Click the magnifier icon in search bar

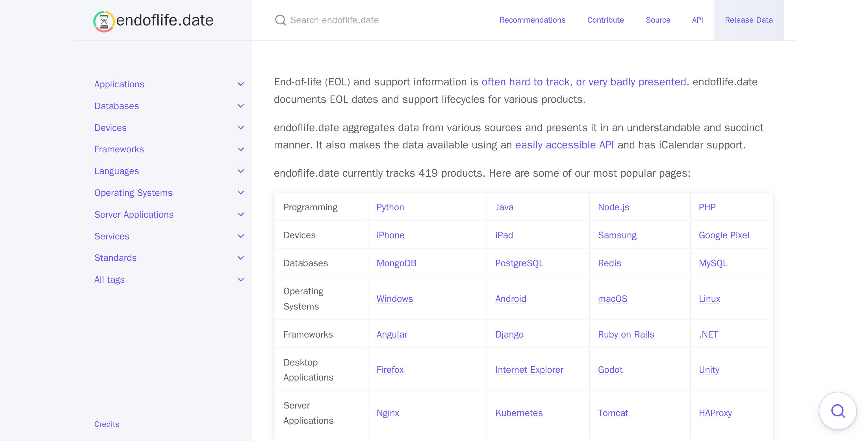pos(280,20)
